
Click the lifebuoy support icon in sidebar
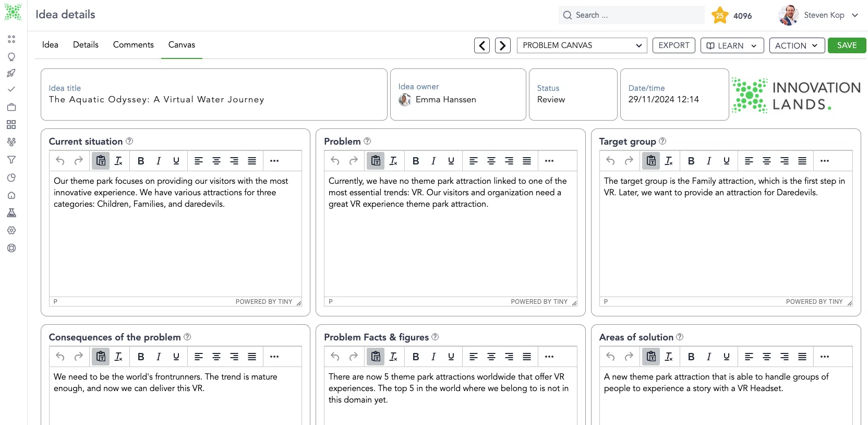pyautogui.click(x=11, y=248)
